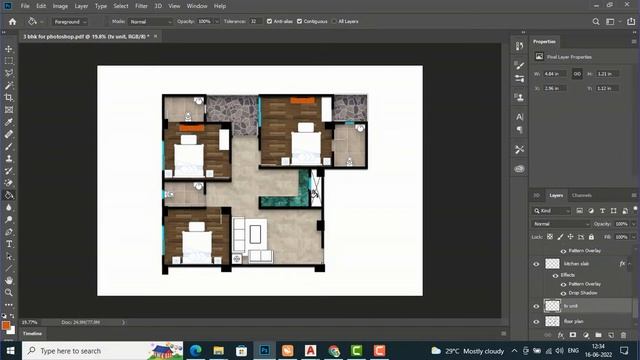Click the taskbar search box
The height and width of the screenshot is (360, 640).
102,351
